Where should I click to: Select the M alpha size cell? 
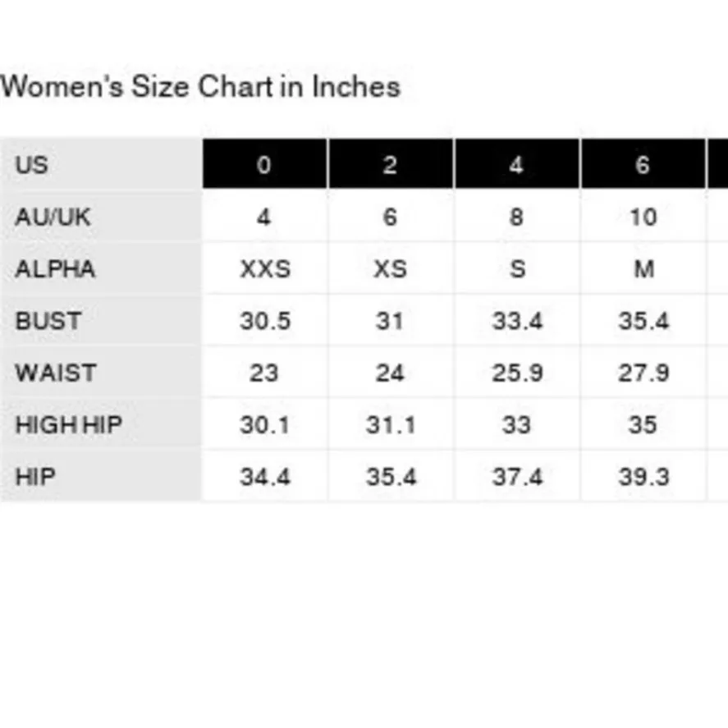click(643, 269)
